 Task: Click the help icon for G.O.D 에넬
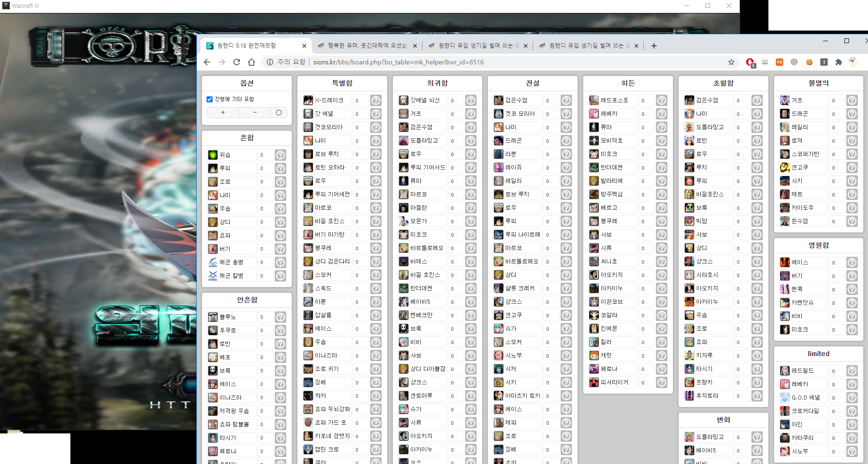click(852, 398)
